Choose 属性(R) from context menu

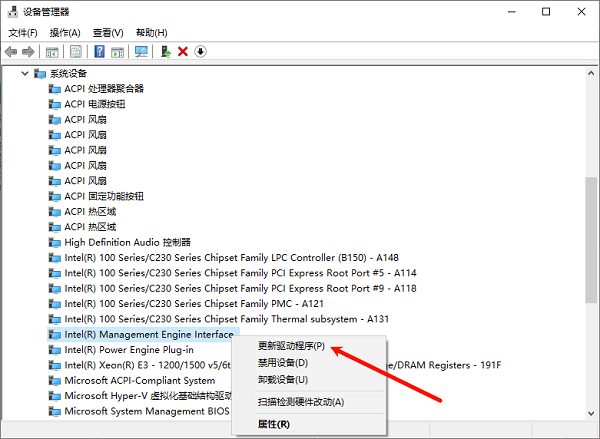[x=273, y=424]
